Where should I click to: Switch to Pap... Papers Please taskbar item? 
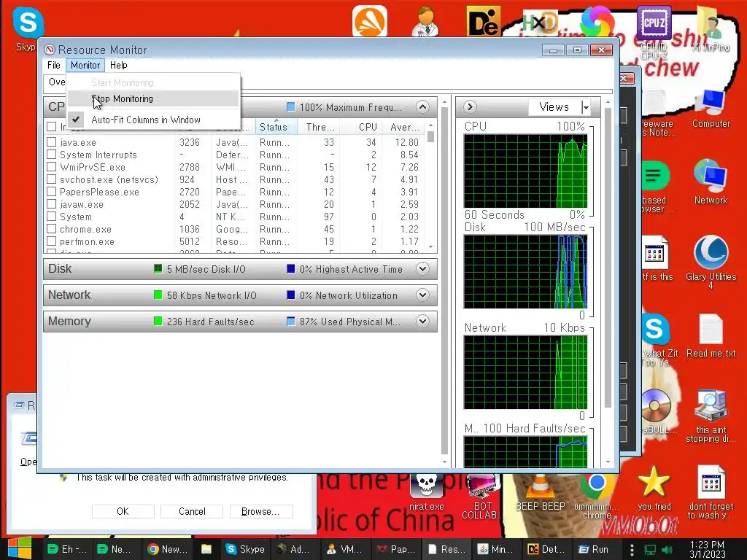click(395, 549)
